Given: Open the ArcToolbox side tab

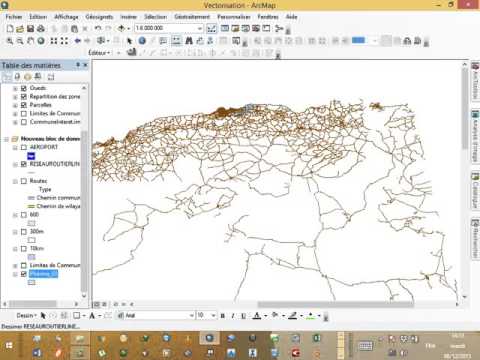Looking at the screenshot, I should coord(475,81).
